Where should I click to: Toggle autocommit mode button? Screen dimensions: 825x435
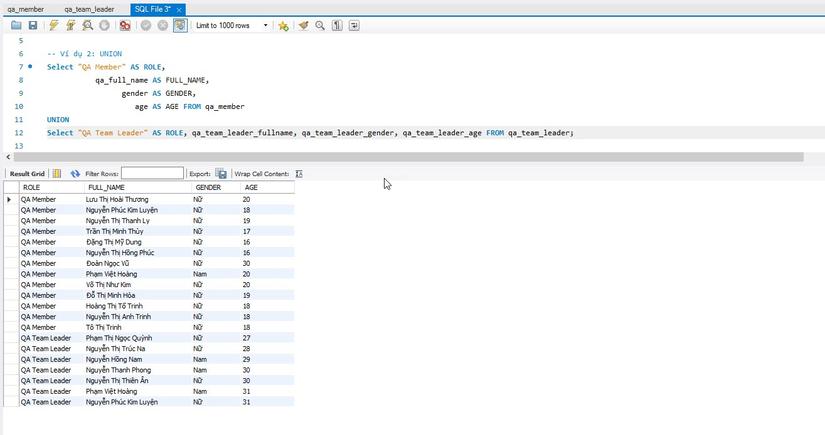point(180,25)
